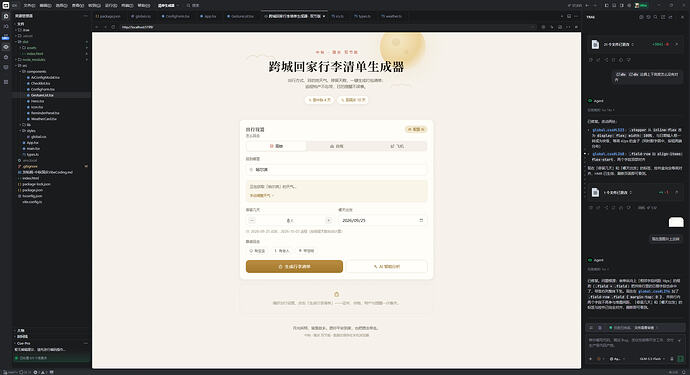This screenshot has height=375, width=690.
Task: Reload the localhost preview page
Action: pos(113,27)
